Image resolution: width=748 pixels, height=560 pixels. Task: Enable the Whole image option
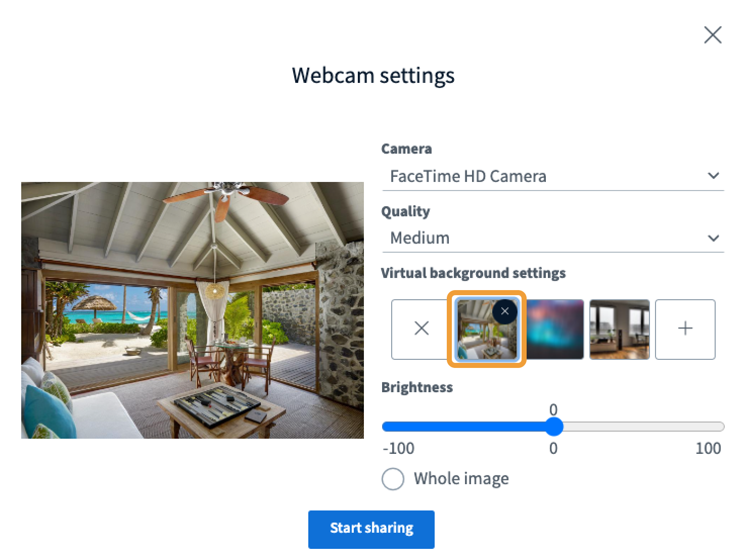coord(393,479)
